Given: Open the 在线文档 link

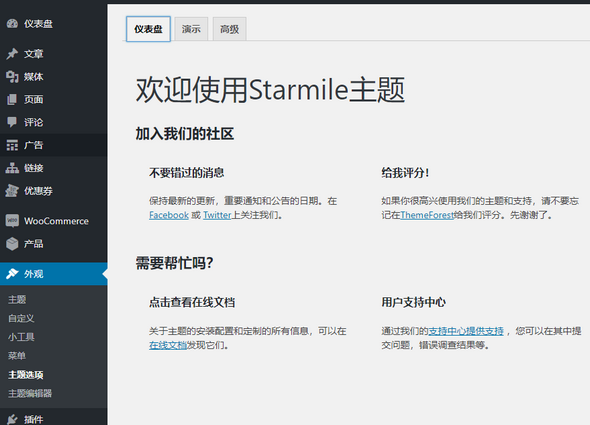Looking at the screenshot, I should click(168, 345).
